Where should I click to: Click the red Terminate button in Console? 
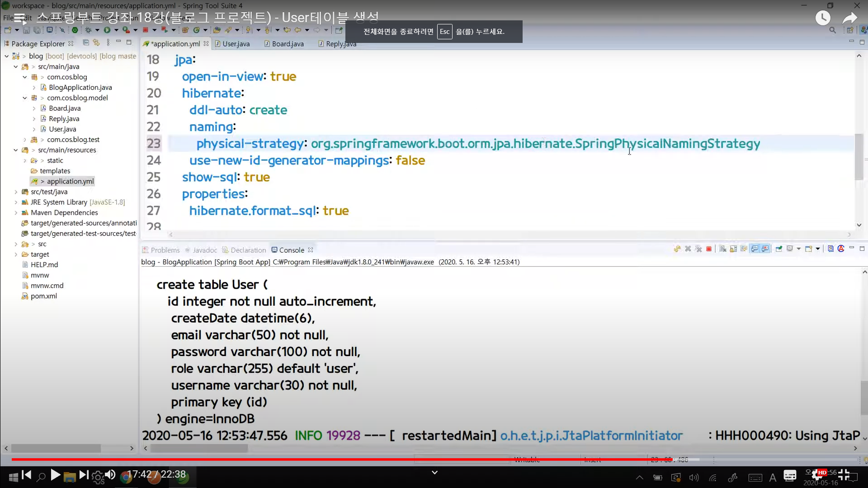[709, 249]
